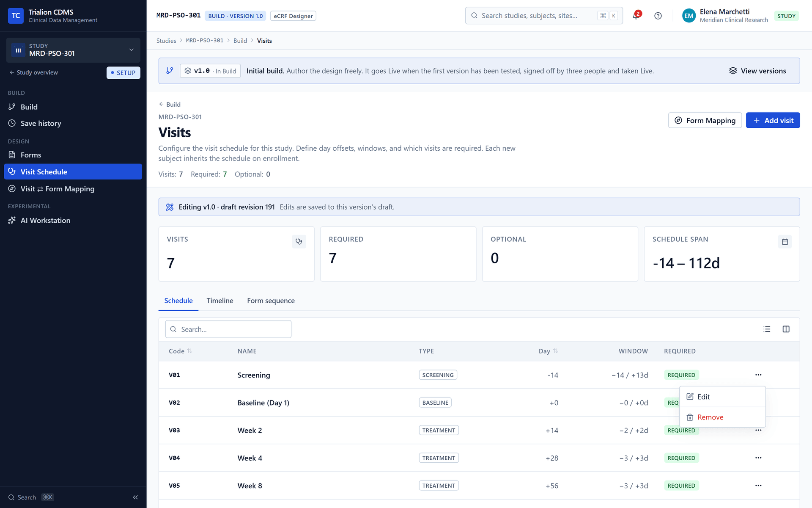
Task: Click the sidebar Search at bottom
Action: pyautogui.click(x=31, y=497)
